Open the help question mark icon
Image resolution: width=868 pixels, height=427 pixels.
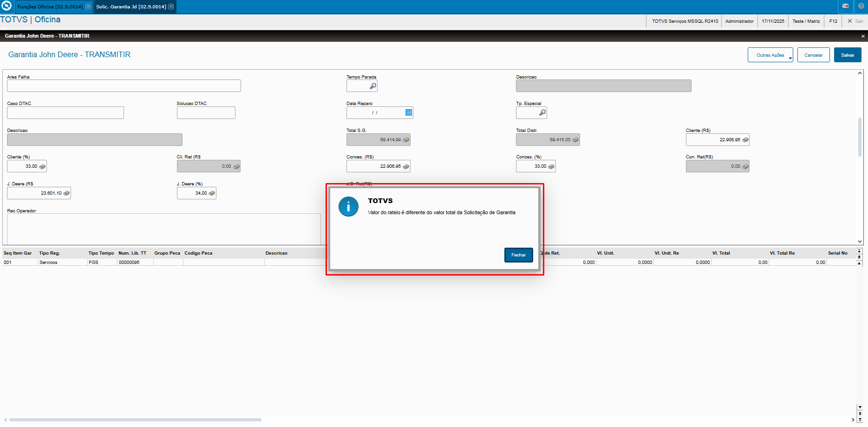click(861, 6)
